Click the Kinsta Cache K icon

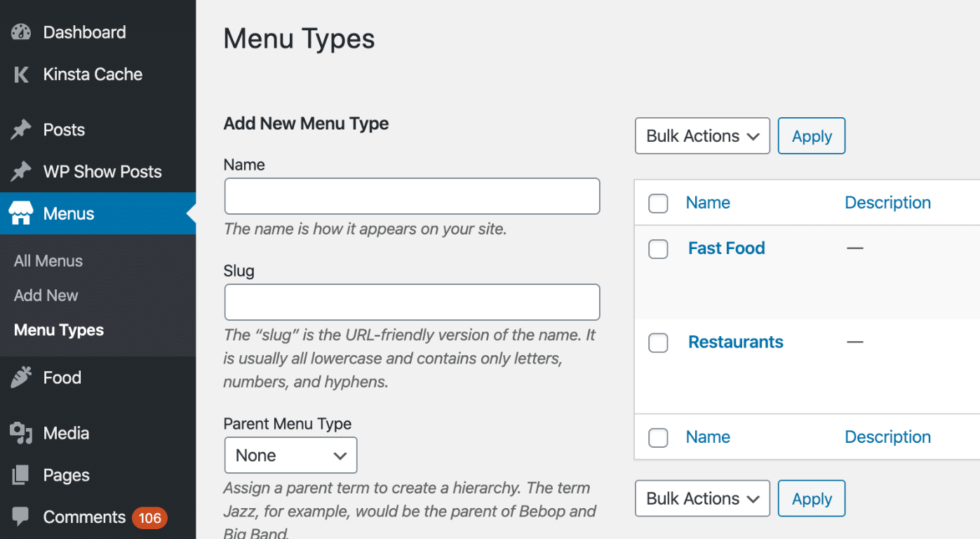(x=21, y=74)
